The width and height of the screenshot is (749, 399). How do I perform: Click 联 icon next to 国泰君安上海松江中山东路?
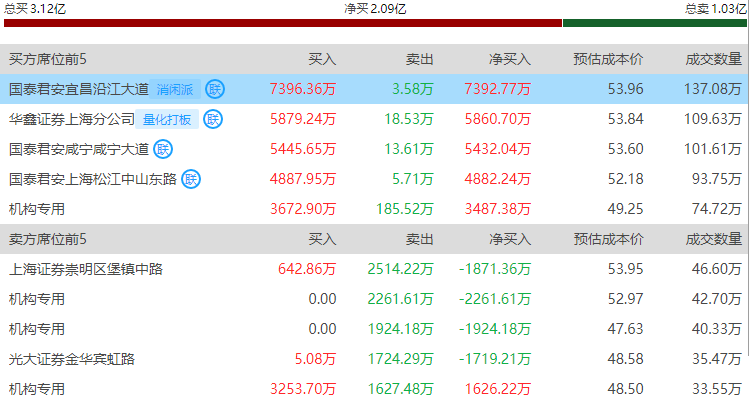pyautogui.click(x=191, y=179)
